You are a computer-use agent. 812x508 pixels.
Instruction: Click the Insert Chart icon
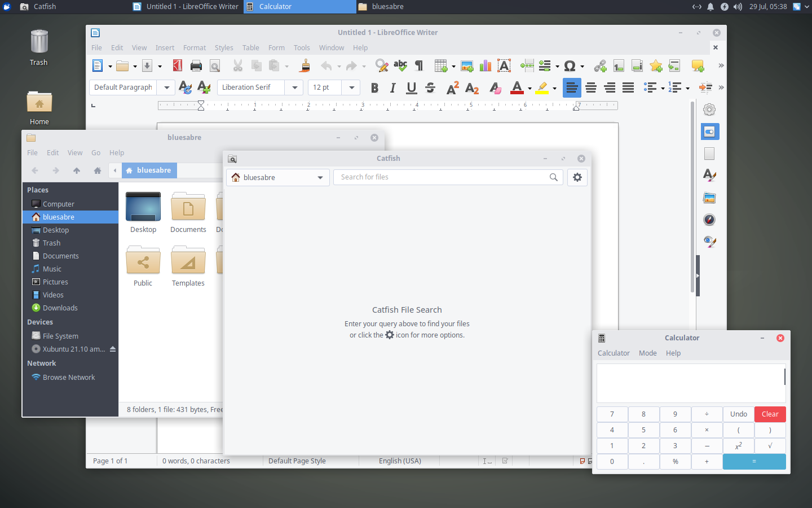pos(486,66)
